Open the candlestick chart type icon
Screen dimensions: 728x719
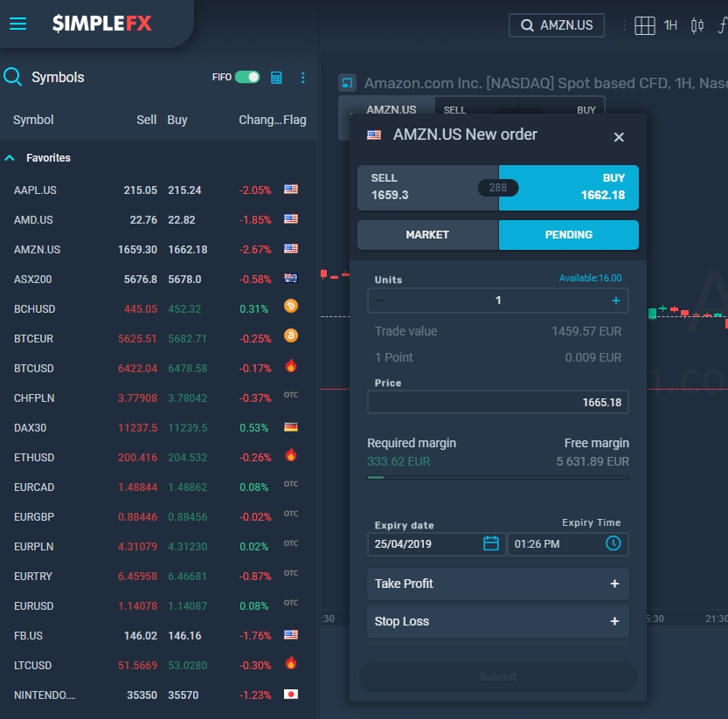click(697, 25)
